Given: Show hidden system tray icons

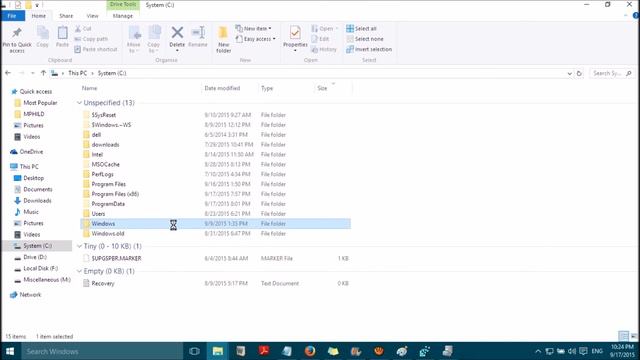Looking at the screenshot, I should 538,351.
